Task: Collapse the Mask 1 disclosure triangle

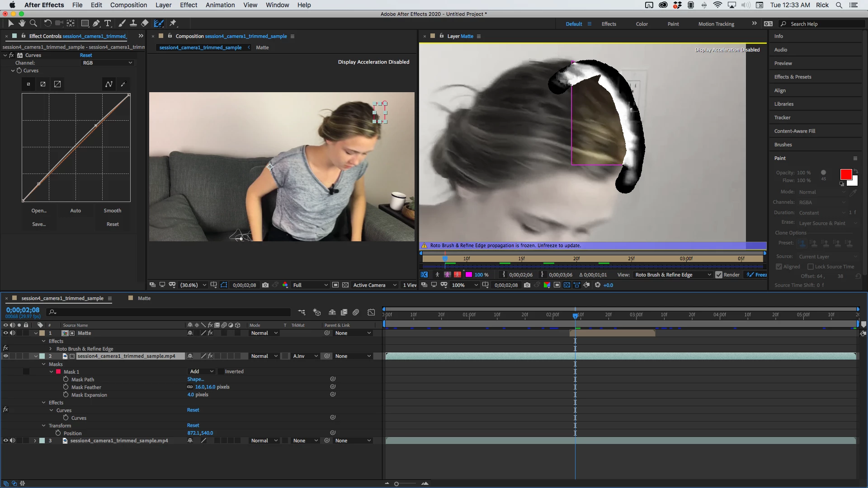Action: (52, 372)
